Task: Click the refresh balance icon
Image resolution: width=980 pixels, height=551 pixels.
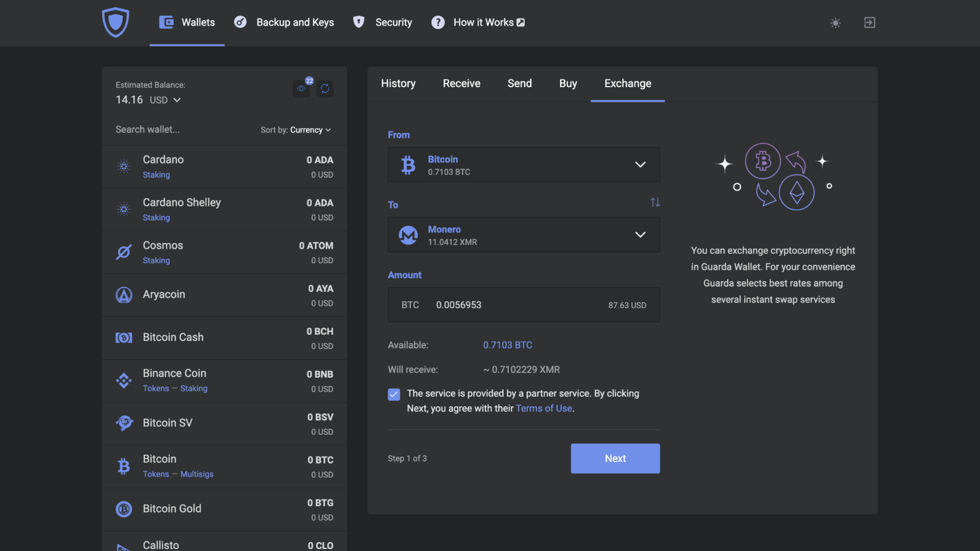Action: pos(325,87)
